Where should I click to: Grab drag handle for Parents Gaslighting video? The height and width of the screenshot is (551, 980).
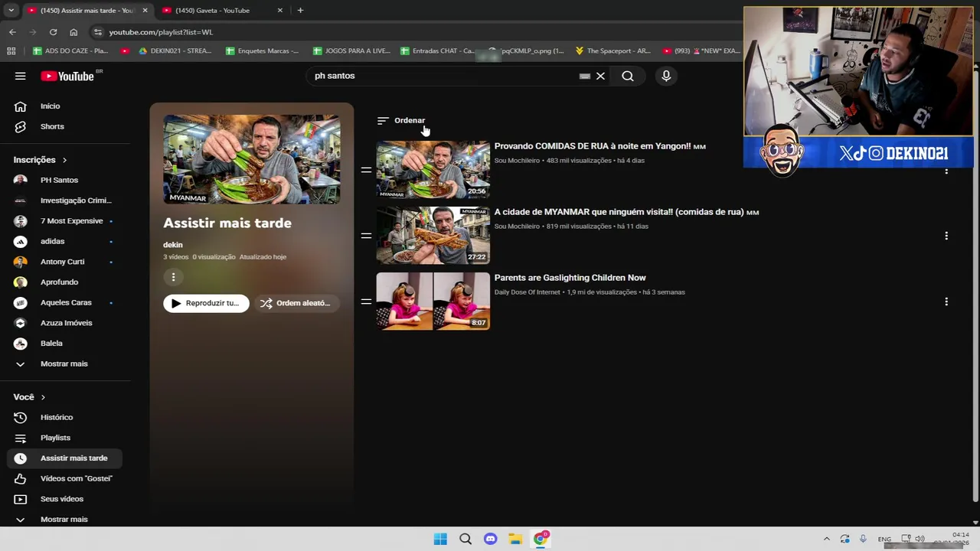click(366, 302)
